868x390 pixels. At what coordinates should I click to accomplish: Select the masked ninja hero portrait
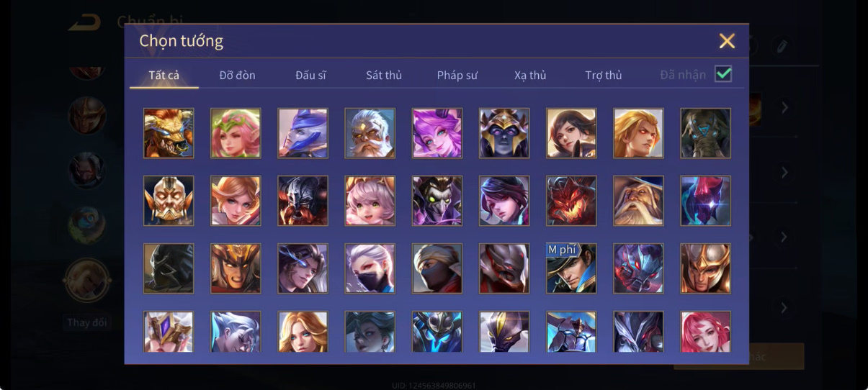437,268
